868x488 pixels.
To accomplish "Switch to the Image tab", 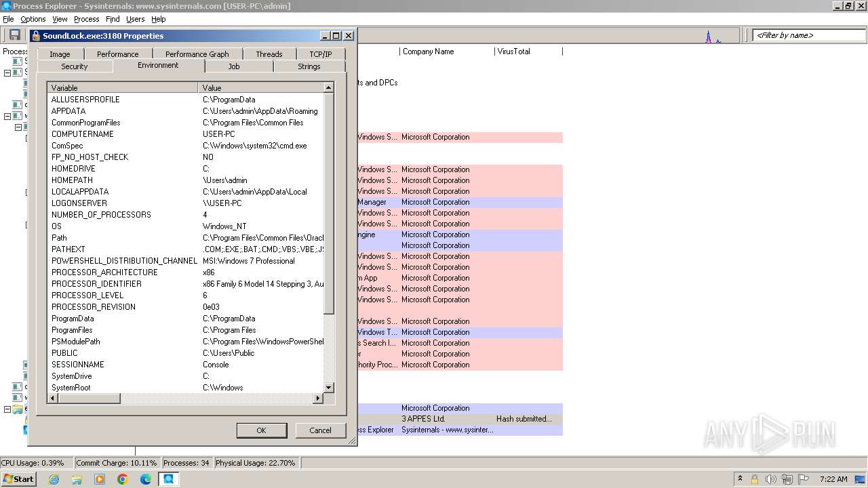I will [60, 54].
